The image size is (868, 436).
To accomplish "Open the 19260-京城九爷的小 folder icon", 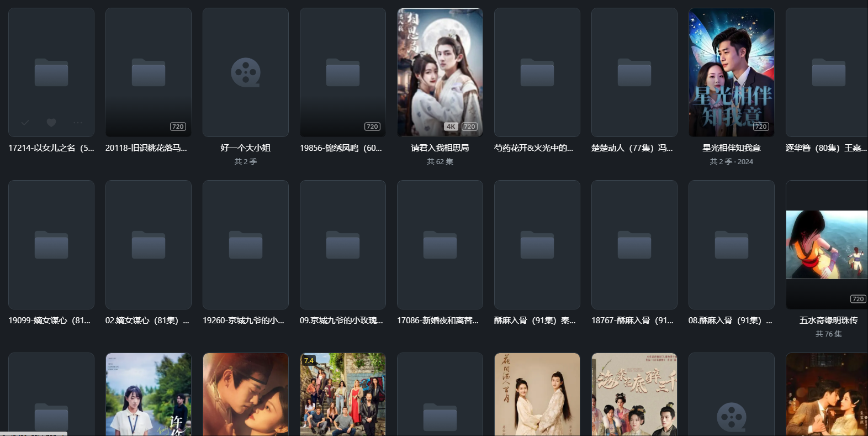I will pos(246,245).
